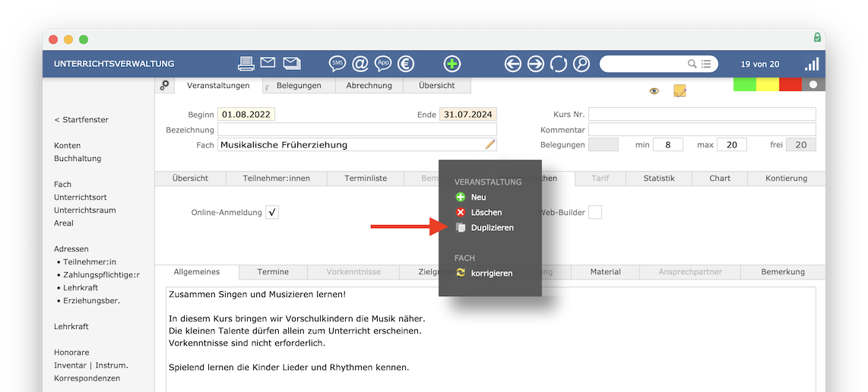This screenshot has height=392, width=868.
Task: Click the yellow sticky note icon
Action: (680, 91)
